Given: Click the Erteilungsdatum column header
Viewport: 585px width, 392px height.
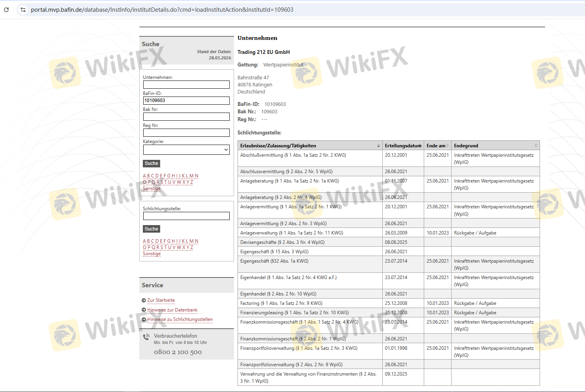Looking at the screenshot, I should (403, 146).
